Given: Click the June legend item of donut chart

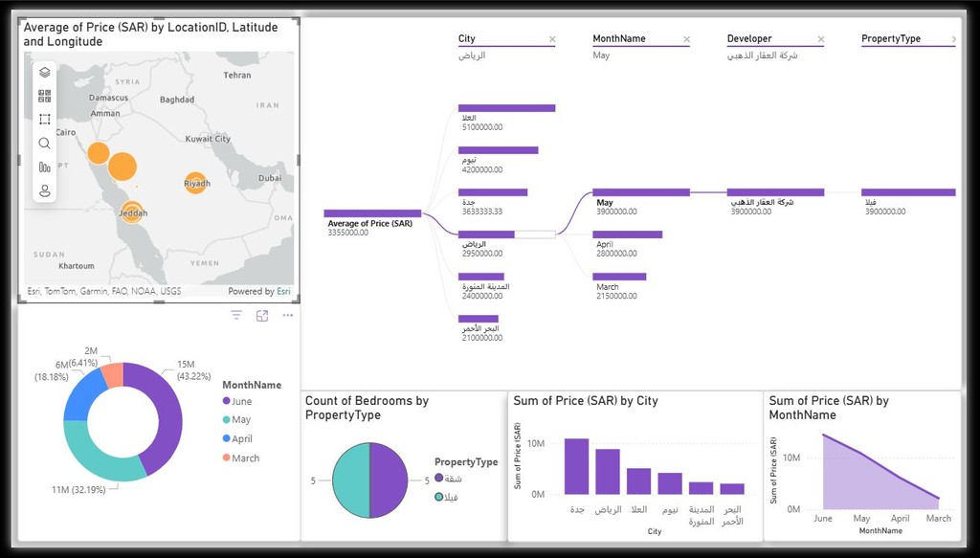Looking at the screenshot, I should [237, 401].
